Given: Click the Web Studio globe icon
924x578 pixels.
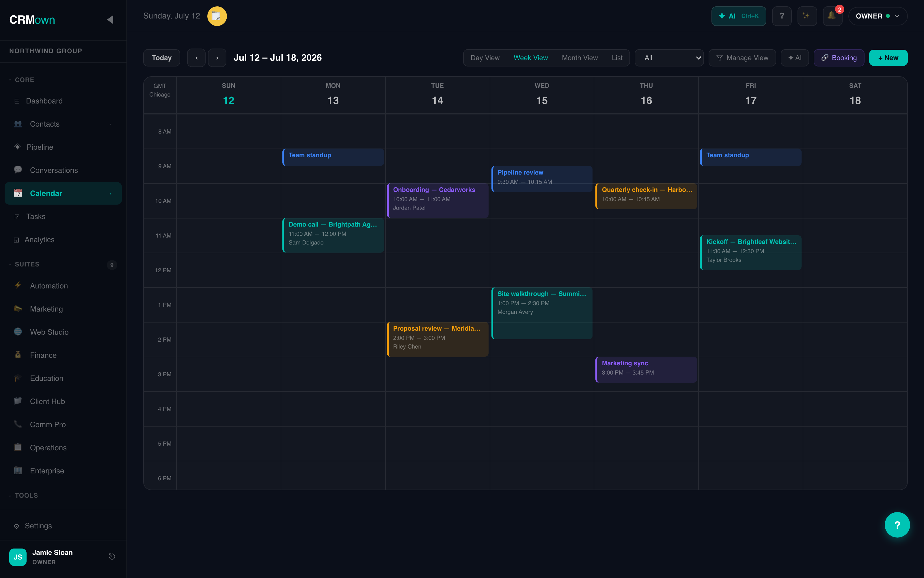Looking at the screenshot, I should pos(18,332).
